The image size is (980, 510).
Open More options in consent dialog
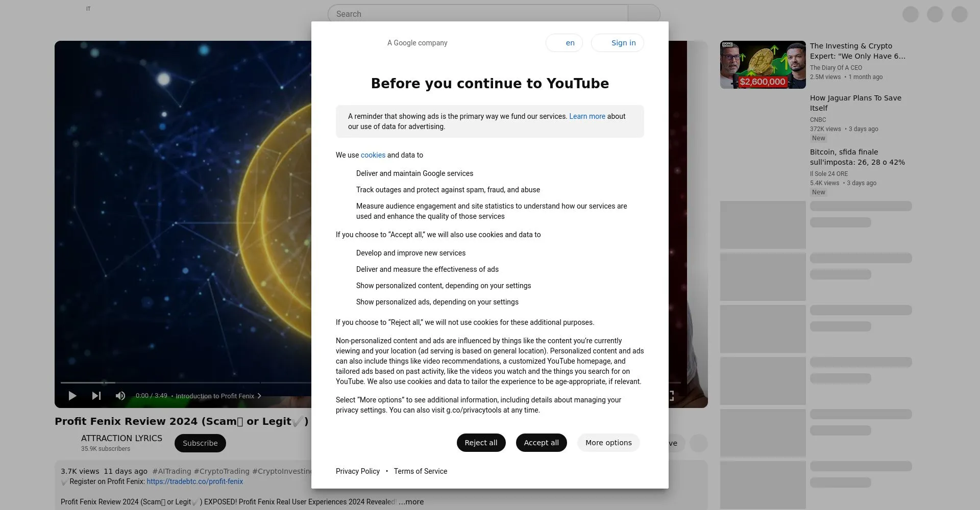click(608, 443)
